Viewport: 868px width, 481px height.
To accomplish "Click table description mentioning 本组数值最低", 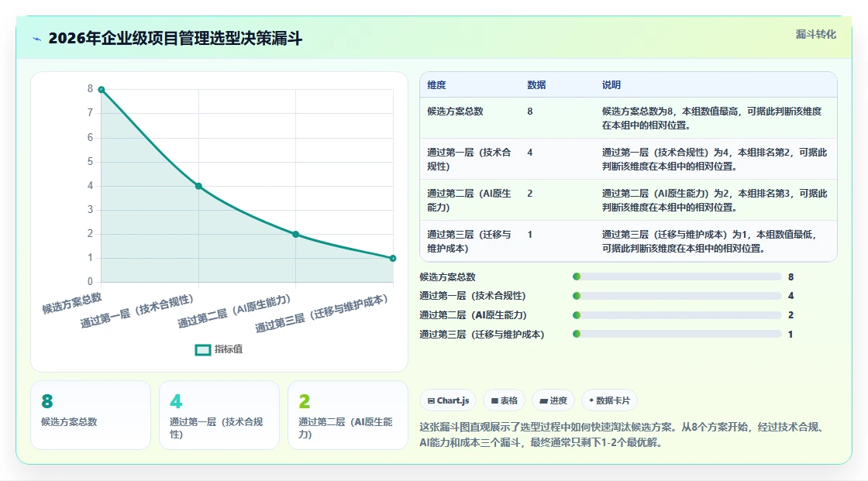I will click(x=710, y=242).
